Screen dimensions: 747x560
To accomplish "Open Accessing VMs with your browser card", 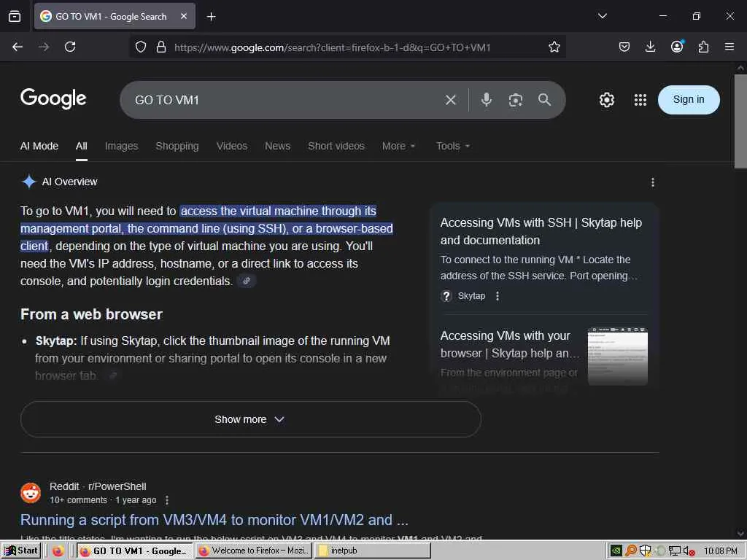I will pos(510,344).
